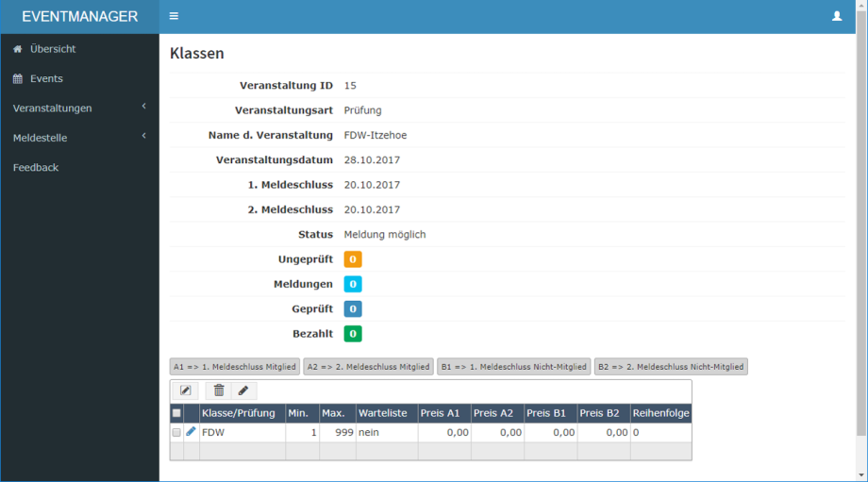Check the select-all header checkbox
Screen dimensions: 868x482
point(176,413)
